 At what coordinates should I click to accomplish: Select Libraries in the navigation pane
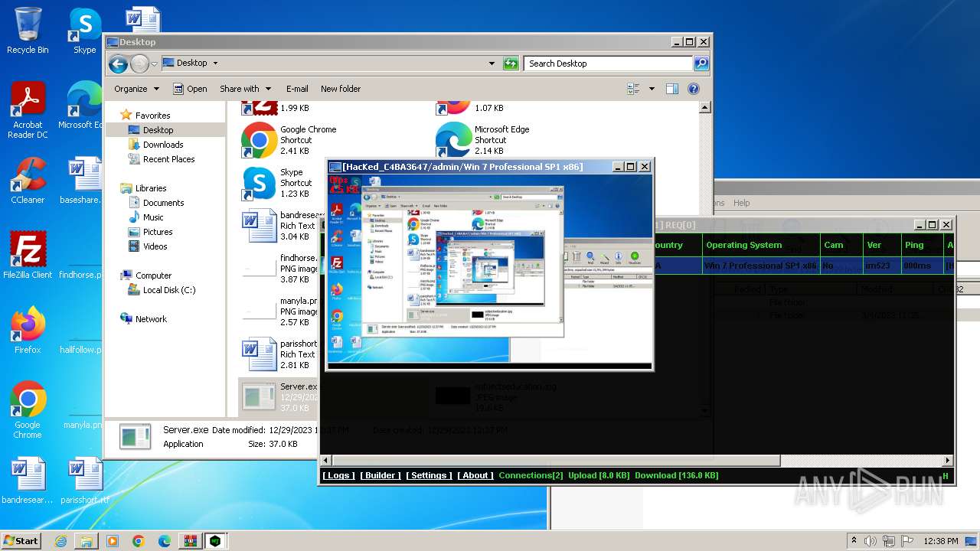coord(151,188)
